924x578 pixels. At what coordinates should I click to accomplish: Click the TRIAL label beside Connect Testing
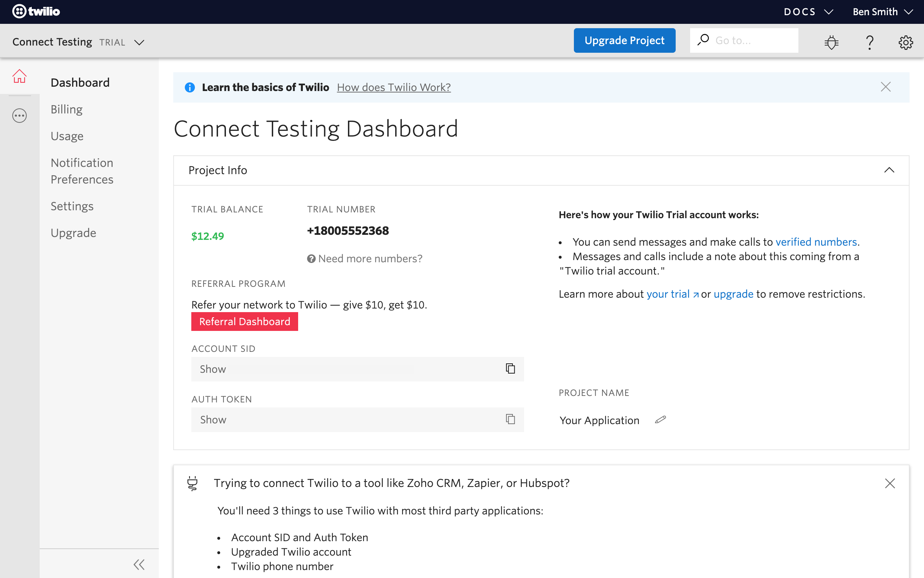click(x=112, y=42)
